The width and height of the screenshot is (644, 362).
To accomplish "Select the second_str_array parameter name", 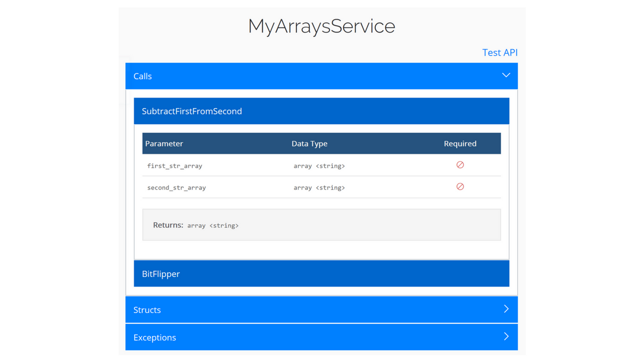I will click(177, 188).
